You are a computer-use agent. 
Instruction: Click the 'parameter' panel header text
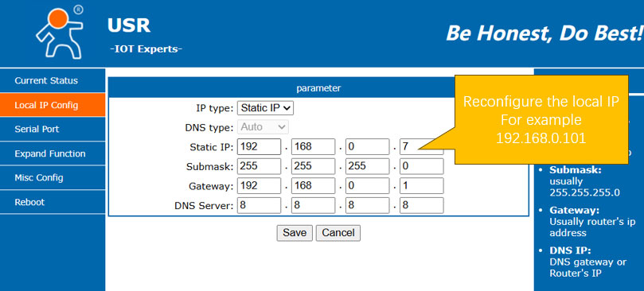[318, 87]
